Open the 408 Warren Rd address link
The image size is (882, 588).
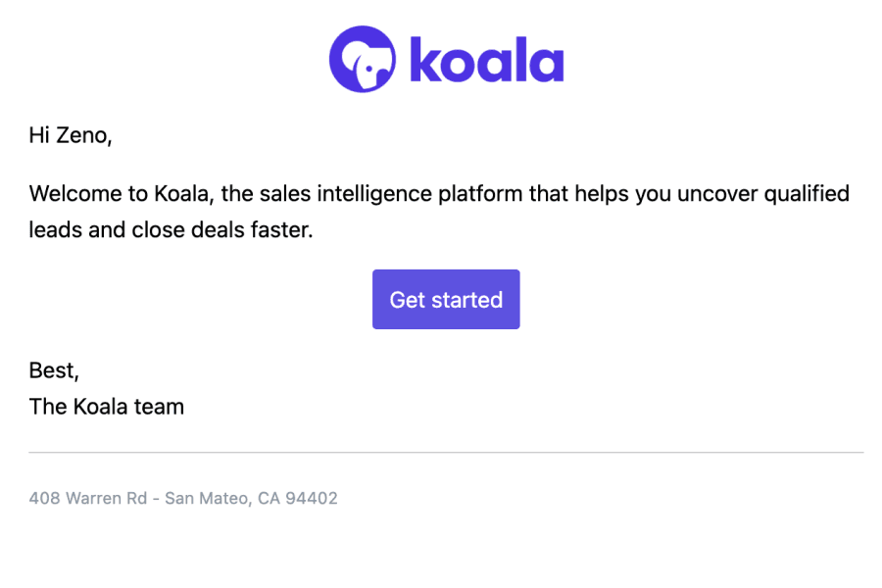tap(86, 498)
